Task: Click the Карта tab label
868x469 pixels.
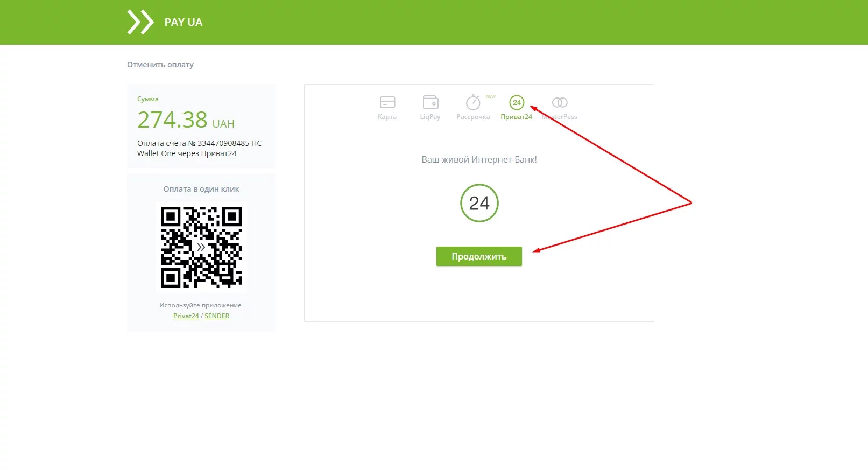Action: (x=387, y=117)
